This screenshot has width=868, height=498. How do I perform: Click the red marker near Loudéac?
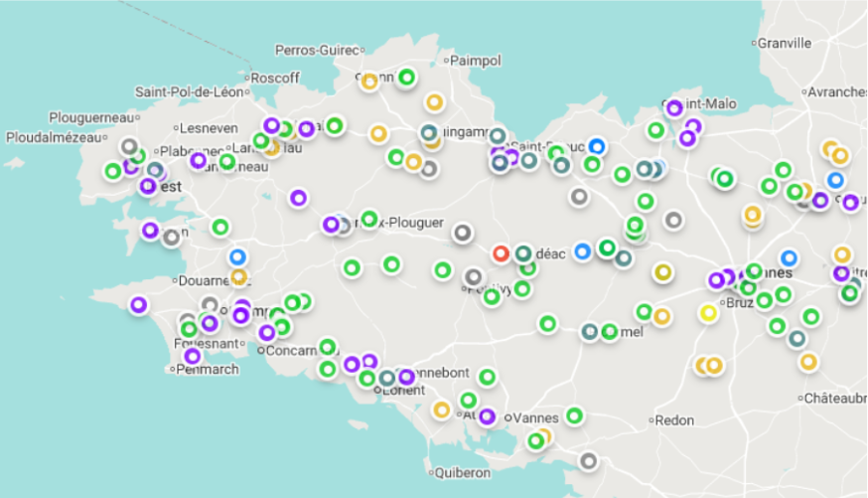pos(501,253)
